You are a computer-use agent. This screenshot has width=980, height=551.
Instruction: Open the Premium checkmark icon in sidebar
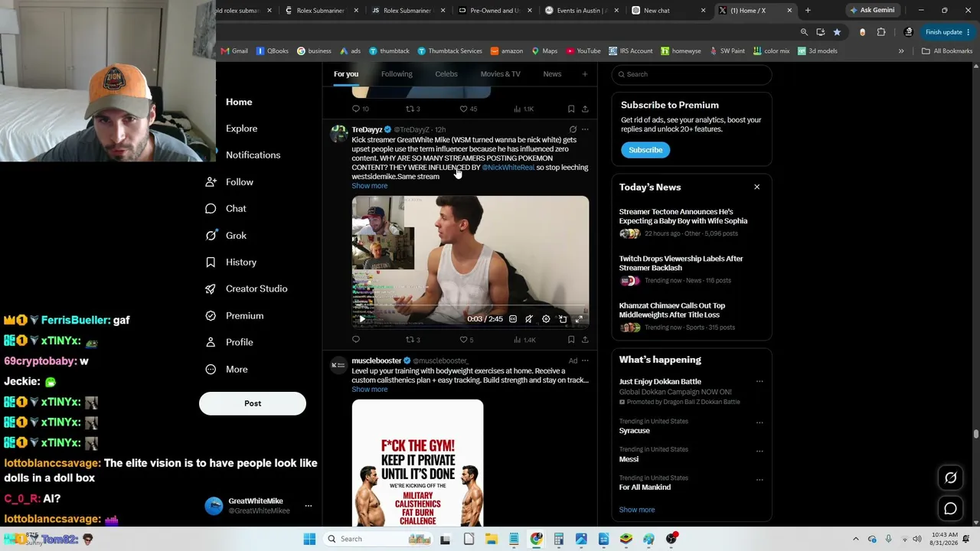pos(211,315)
